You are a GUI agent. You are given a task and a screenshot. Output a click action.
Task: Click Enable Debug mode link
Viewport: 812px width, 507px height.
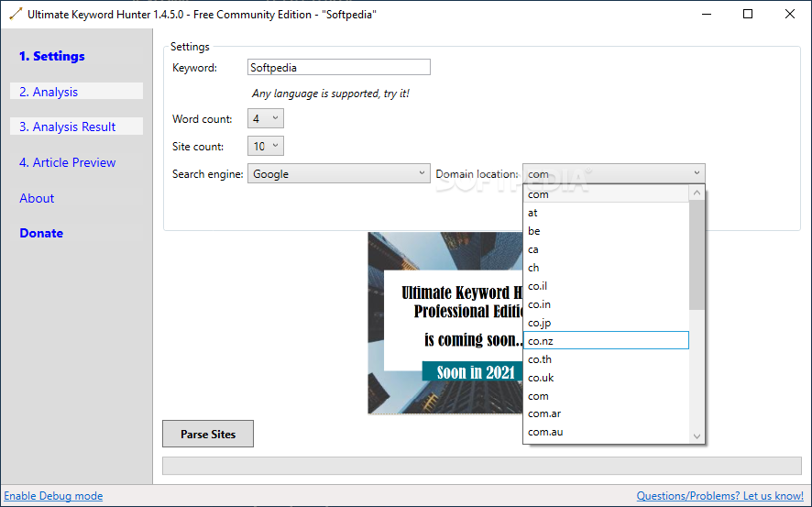click(53, 496)
